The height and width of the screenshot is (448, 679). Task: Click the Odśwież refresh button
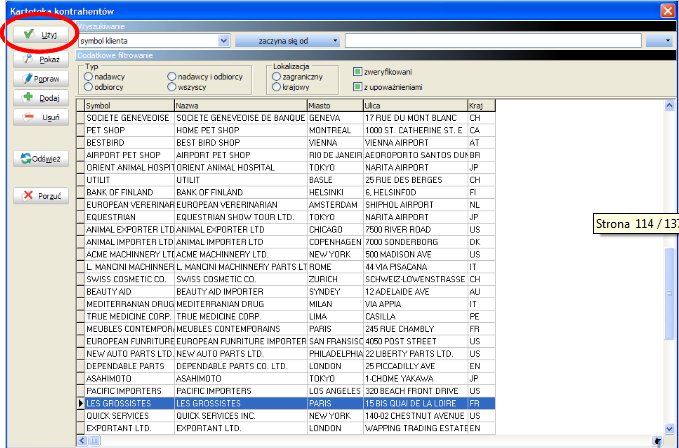click(x=41, y=159)
